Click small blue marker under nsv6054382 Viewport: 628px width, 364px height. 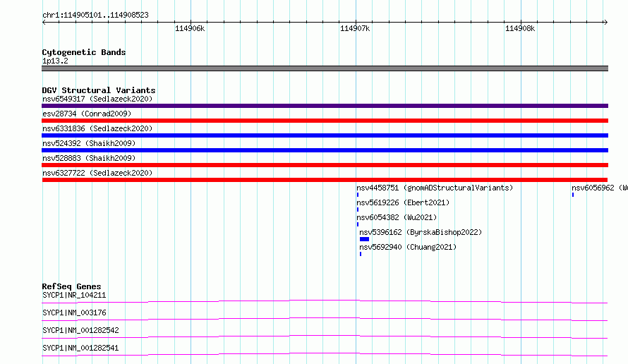point(358,224)
